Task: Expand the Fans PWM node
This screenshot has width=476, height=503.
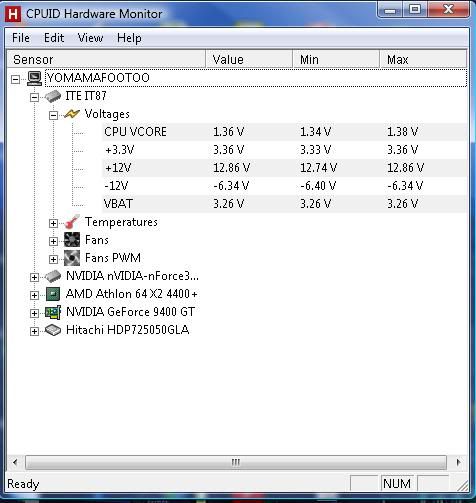Action: [53, 259]
